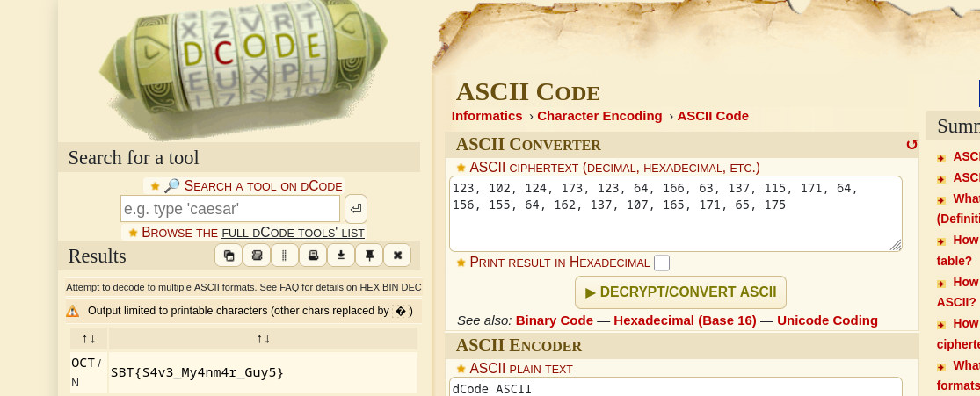This screenshot has height=396, width=980.
Task: Reset ASCII Converter with red reload icon
Action: tap(911, 145)
